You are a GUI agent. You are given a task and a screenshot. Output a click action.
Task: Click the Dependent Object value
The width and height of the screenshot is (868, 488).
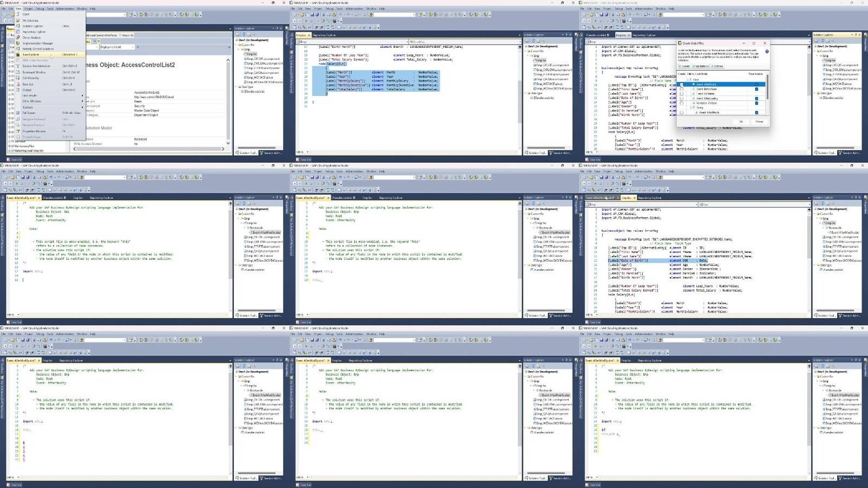coord(146,115)
